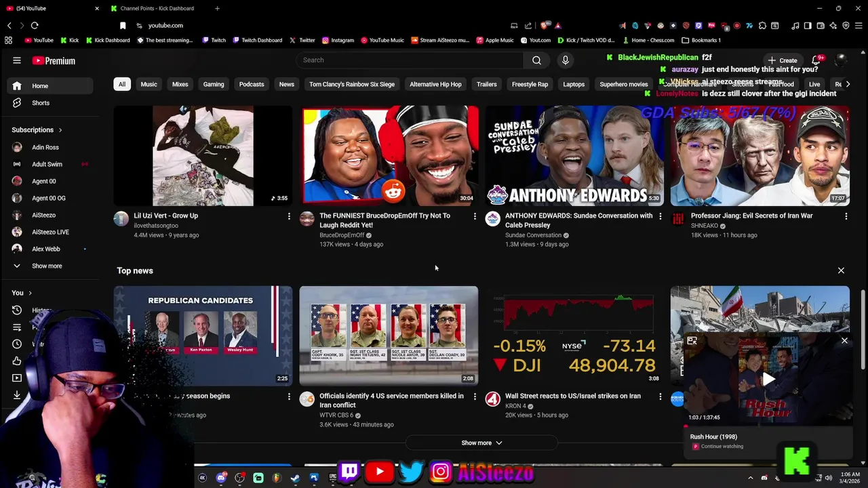Expand the Rush Hour miniplayer
This screenshot has width=868, height=488.
pyautogui.click(x=692, y=341)
